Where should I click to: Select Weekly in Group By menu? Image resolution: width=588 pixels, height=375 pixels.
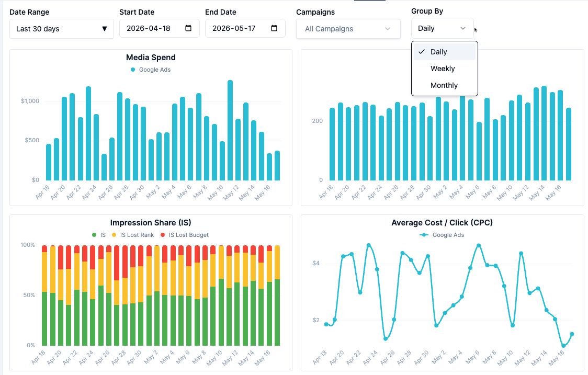point(444,69)
